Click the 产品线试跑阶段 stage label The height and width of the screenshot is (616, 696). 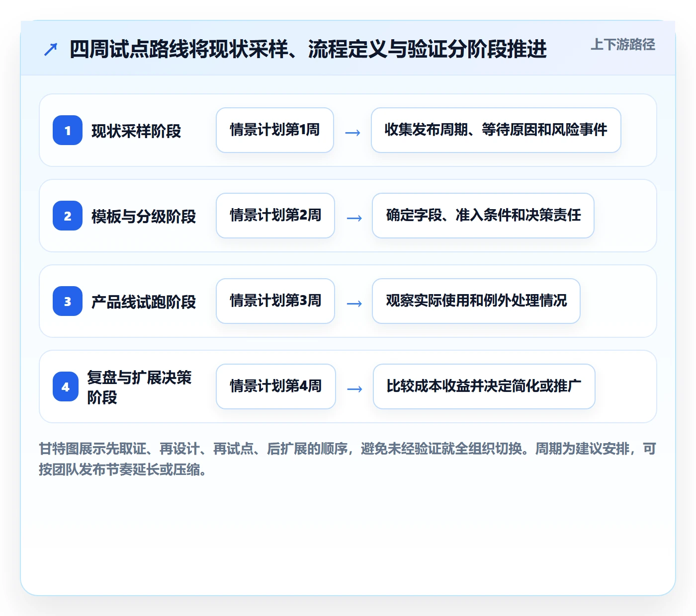pyautogui.click(x=144, y=302)
